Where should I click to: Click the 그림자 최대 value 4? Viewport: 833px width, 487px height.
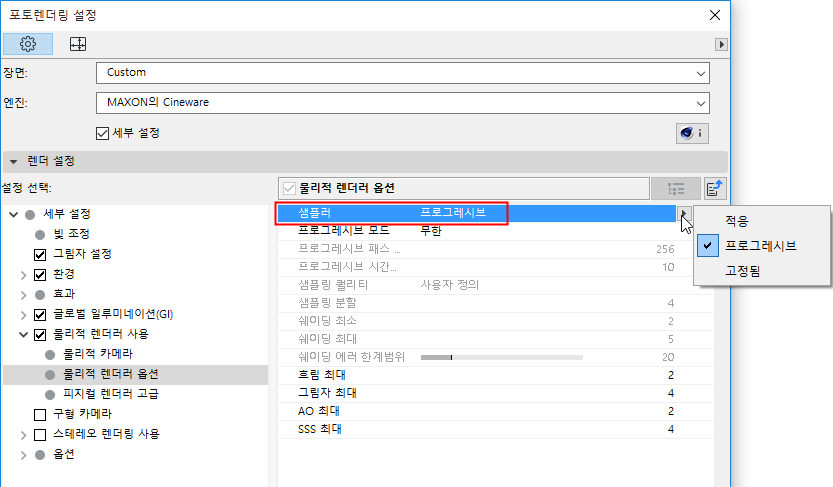[x=670, y=394]
